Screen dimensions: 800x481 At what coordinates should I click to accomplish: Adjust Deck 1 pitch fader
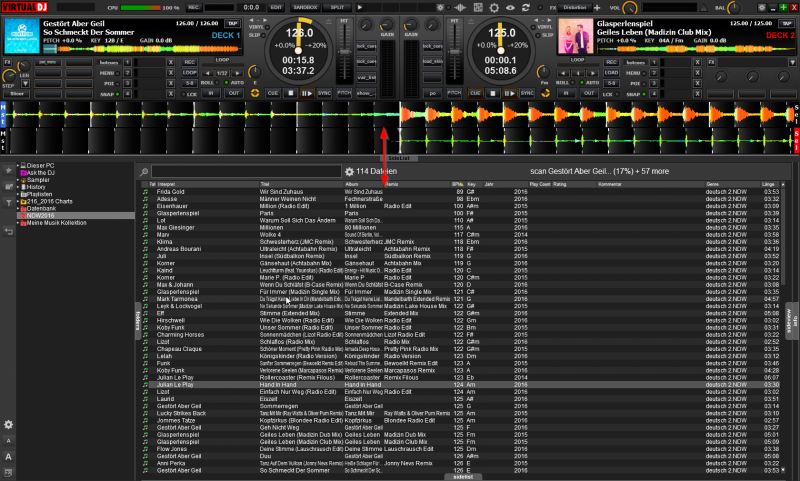tap(345, 52)
